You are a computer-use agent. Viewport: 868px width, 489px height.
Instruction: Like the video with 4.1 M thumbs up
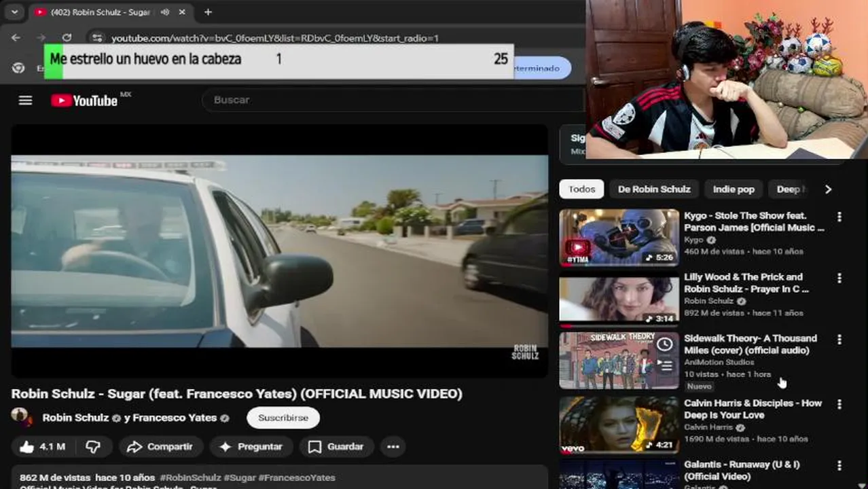pos(42,447)
